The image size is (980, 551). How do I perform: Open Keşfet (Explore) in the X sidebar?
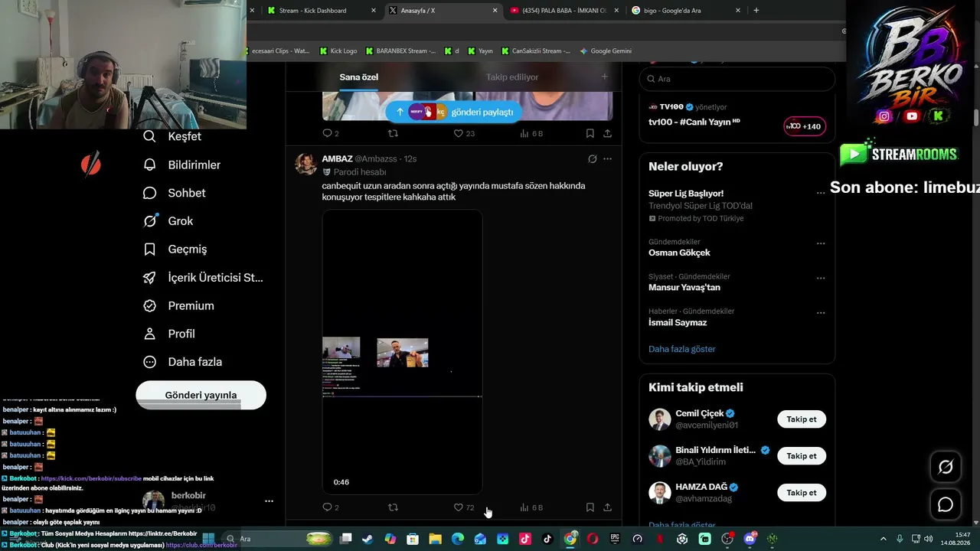click(172, 136)
